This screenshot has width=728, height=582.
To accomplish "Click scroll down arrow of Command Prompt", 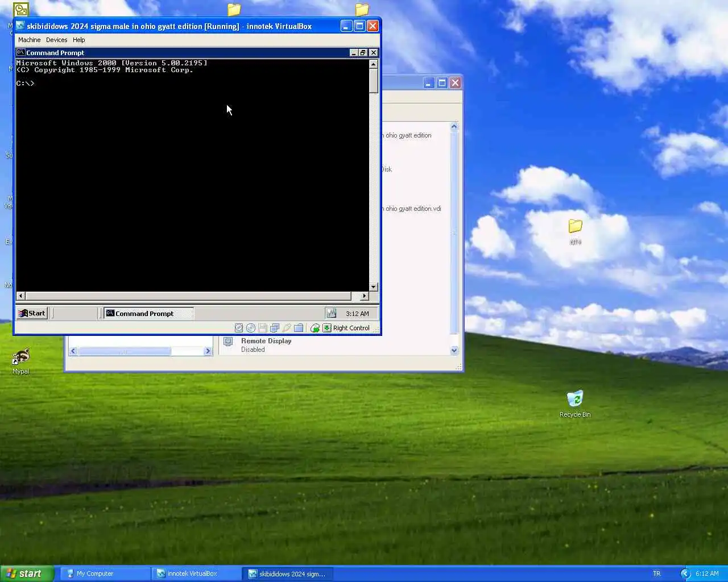I will (x=374, y=287).
